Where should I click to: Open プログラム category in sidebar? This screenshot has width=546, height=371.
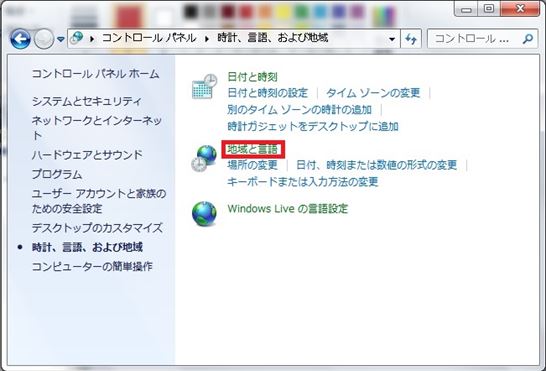[57, 174]
